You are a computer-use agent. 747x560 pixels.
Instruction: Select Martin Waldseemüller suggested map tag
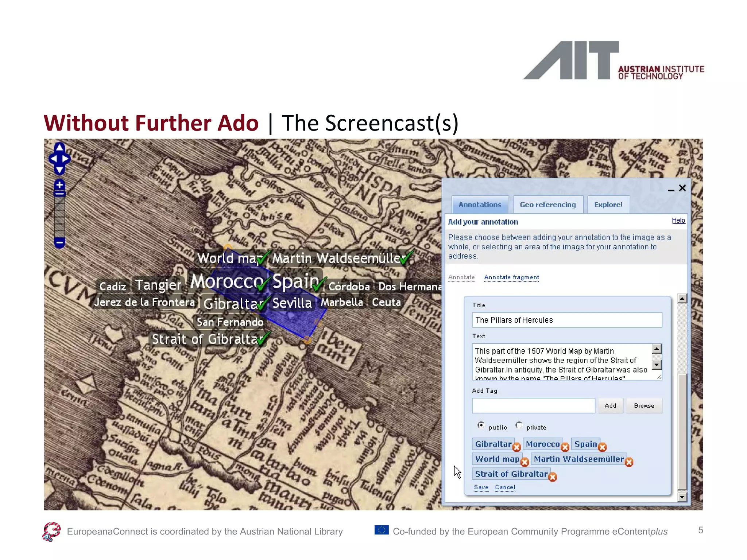(x=339, y=258)
